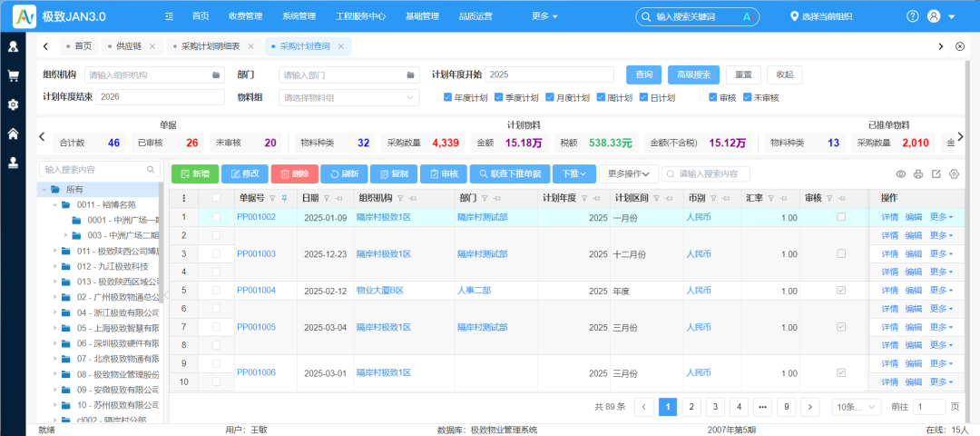Click the export icon above table
980x436 pixels.
tap(936, 173)
